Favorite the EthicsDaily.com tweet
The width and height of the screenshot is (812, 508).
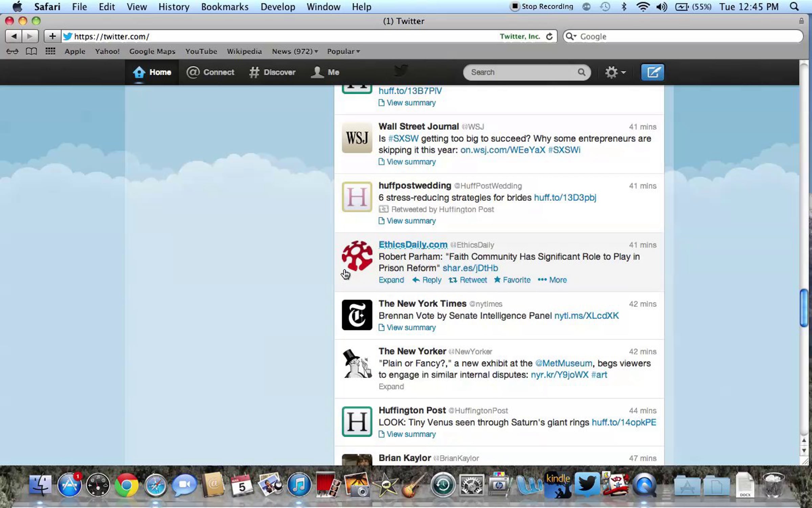pos(512,280)
